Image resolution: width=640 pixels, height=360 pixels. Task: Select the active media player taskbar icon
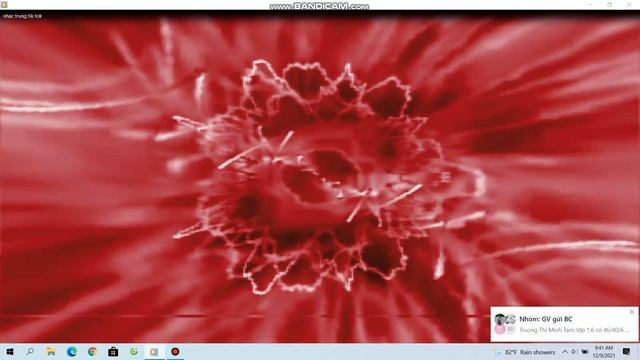coord(154,351)
